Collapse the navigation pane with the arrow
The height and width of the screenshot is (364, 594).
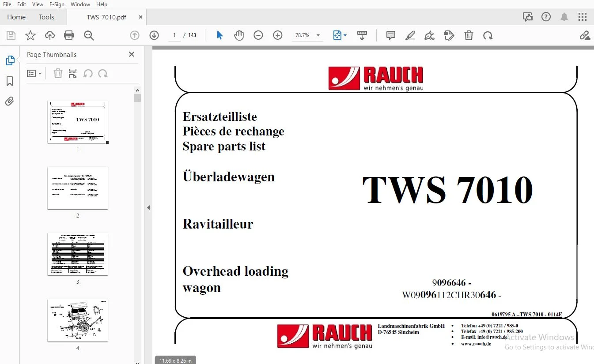point(148,207)
